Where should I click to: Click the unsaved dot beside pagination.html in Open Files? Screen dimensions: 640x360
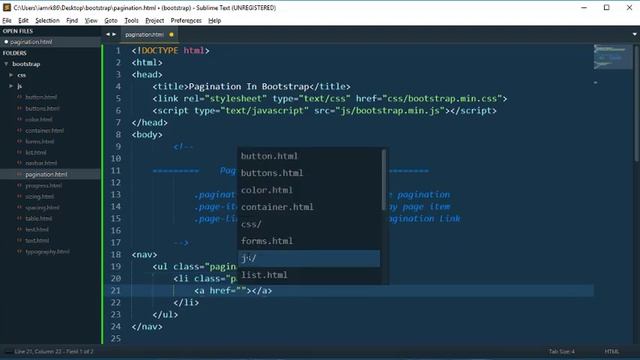pos(6,42)
